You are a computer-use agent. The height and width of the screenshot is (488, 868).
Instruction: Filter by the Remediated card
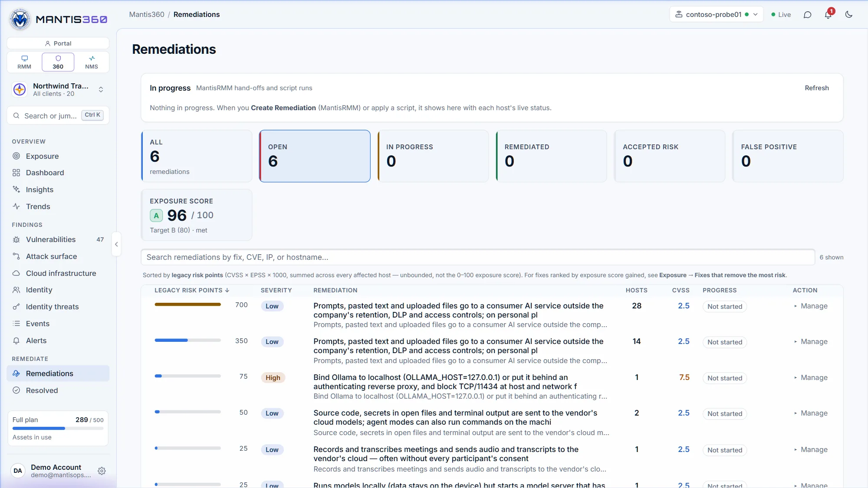[551, 156]
